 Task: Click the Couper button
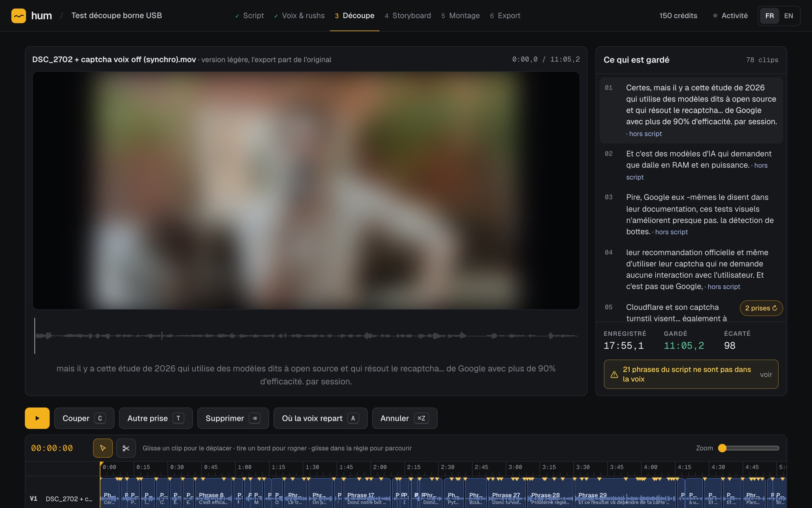click(x=84, y=418)
